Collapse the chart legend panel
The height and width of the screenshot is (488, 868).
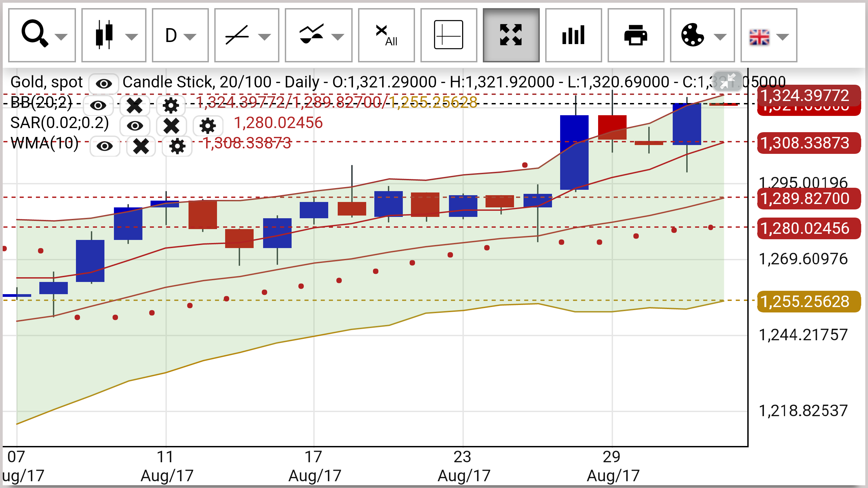coord(728,81)
